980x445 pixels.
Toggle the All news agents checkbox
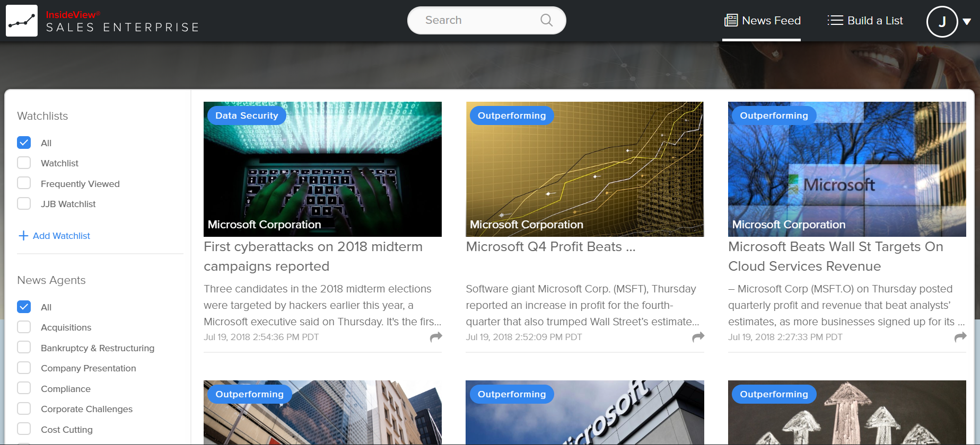(x=24, y=307)
